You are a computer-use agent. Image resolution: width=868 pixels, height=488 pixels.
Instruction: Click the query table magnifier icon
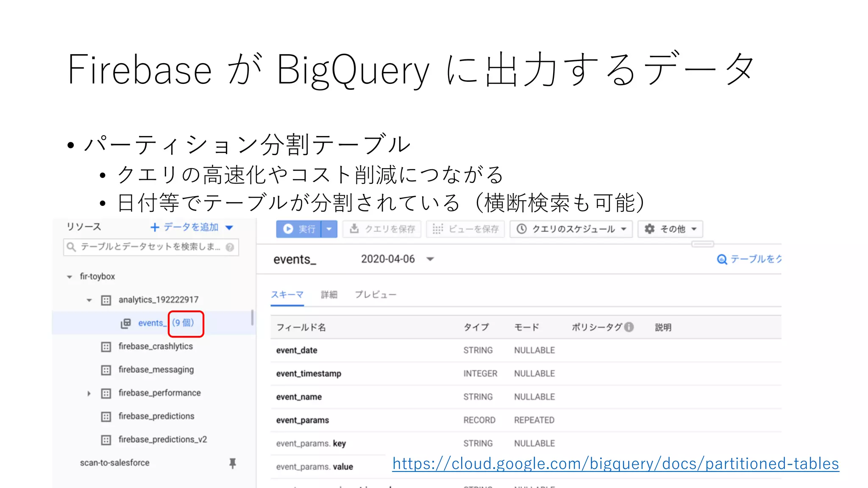point(722,259)
